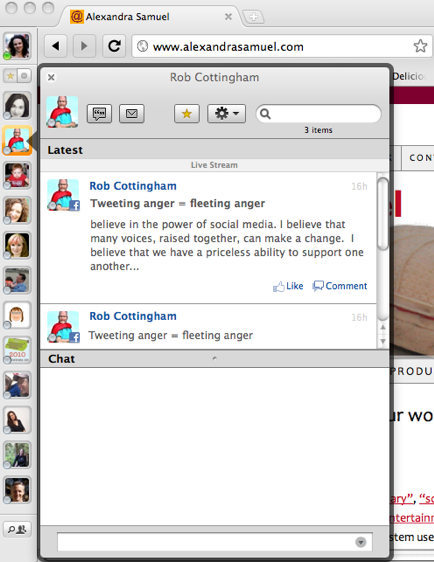The width and height of the screenshot is (434, 562).
Task: Click Rob Cottingham's large avatar in the panel header
Action: coord(62,112)
